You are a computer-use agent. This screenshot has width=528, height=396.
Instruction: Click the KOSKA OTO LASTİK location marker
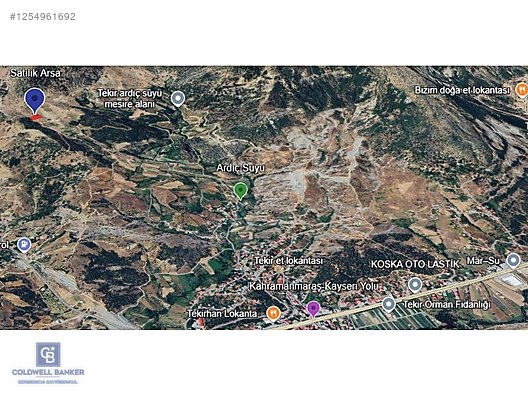point(415,285)
